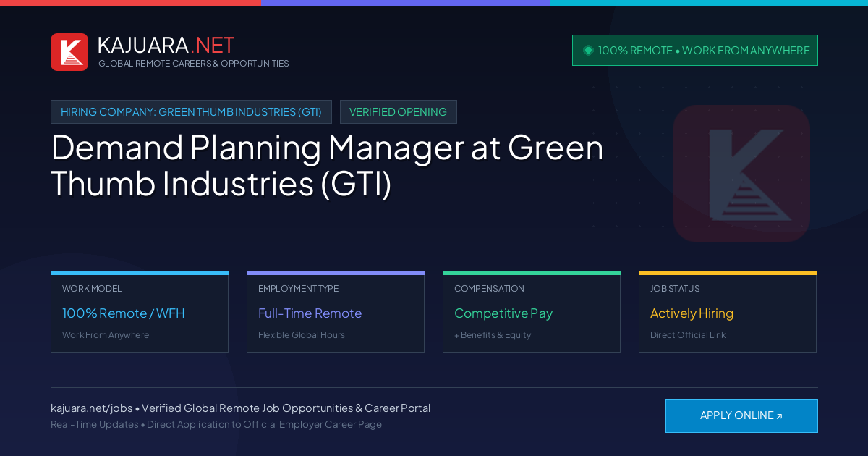Click the Work Model card

tap(140, 312)
